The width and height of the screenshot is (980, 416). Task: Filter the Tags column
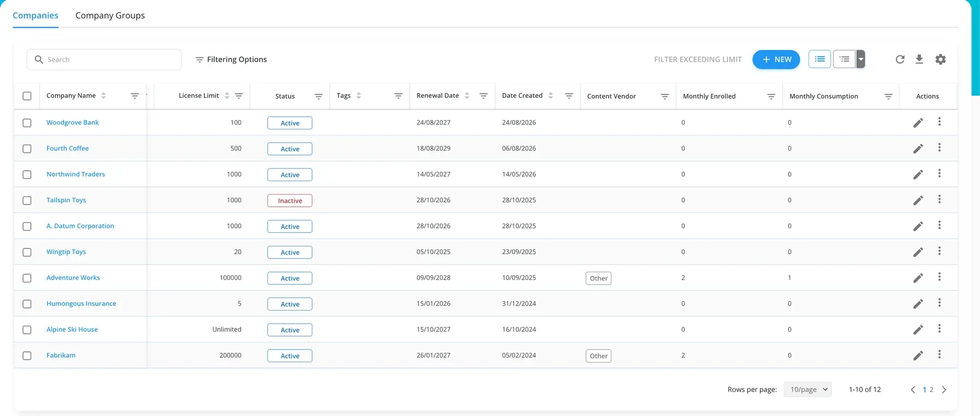(398, 96)
